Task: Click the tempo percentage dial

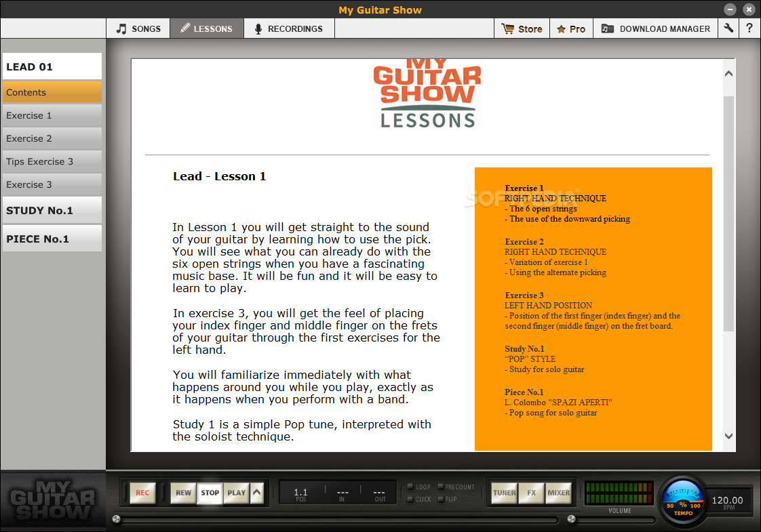Action: (x=683, y=501)
